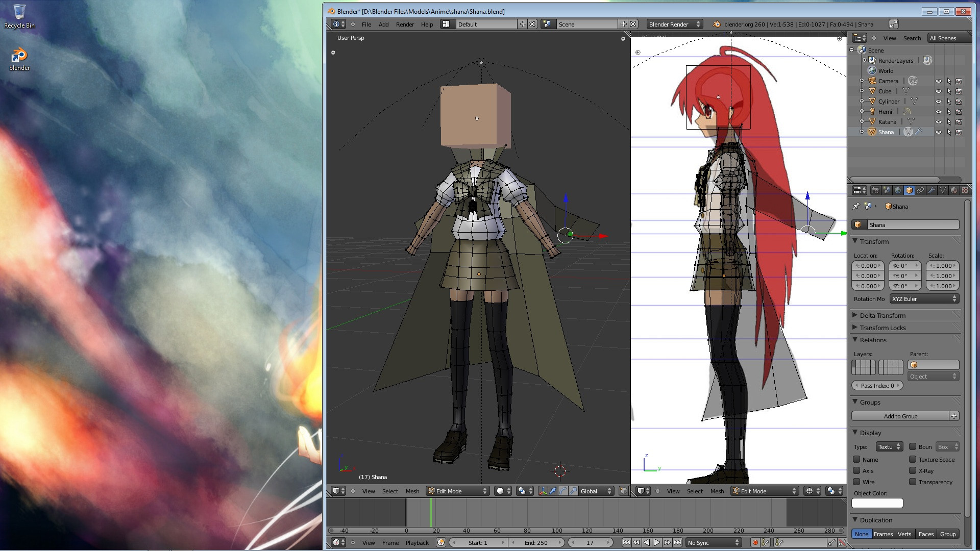Open the Material properties sphere tab
This screenshot has height=551, width=980.
coord(954,190)
